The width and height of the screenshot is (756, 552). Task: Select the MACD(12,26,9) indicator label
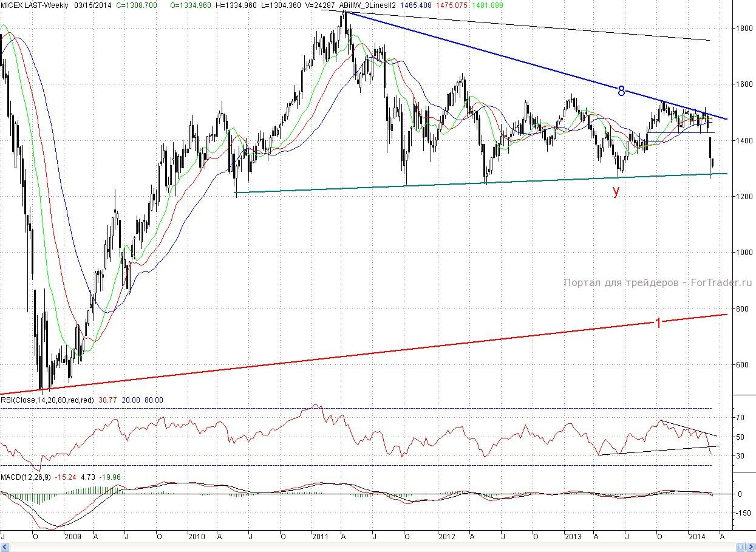coord(26,477)
